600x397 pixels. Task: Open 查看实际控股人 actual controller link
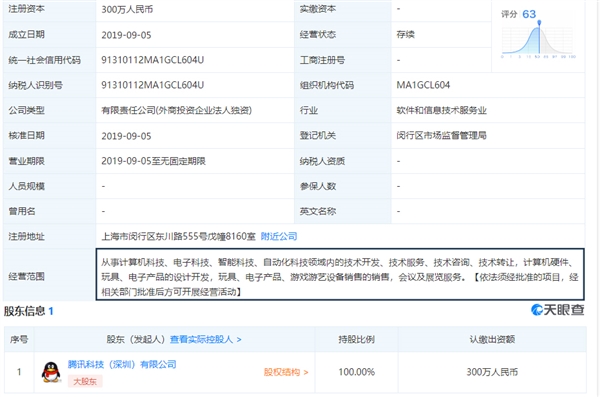coord(205,339)
